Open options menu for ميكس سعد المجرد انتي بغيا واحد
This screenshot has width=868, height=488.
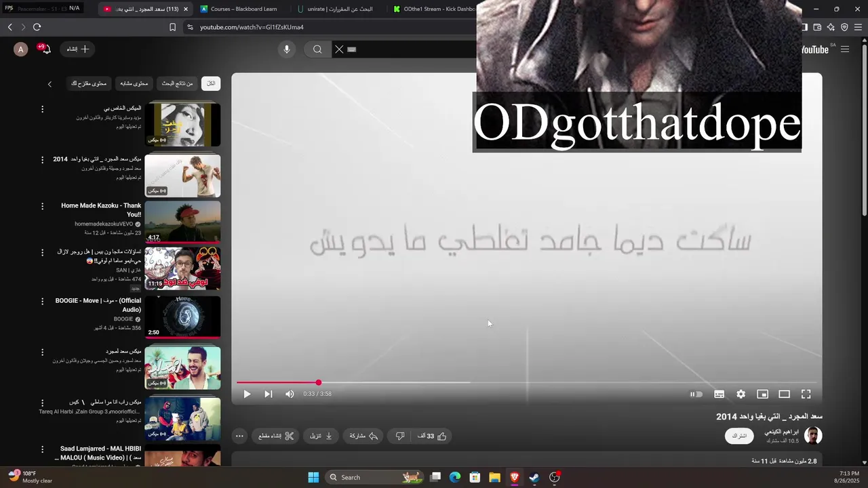tap(42, 160)
